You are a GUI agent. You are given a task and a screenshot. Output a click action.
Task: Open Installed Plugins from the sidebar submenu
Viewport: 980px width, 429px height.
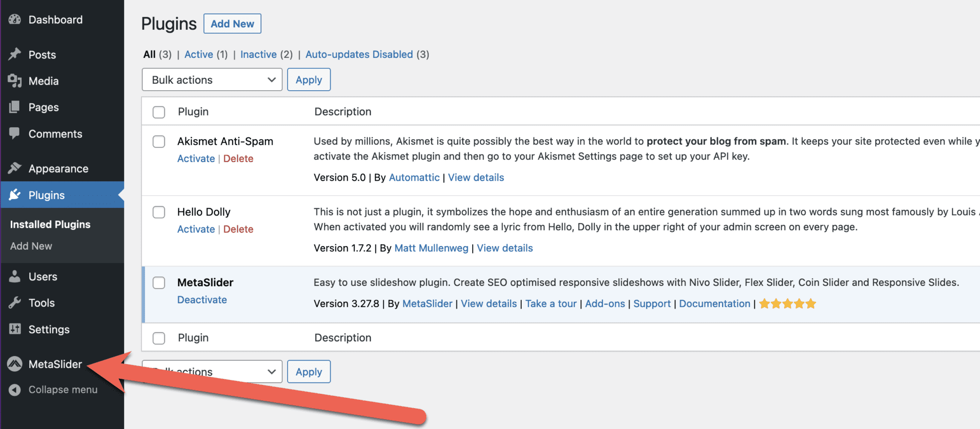50,224
